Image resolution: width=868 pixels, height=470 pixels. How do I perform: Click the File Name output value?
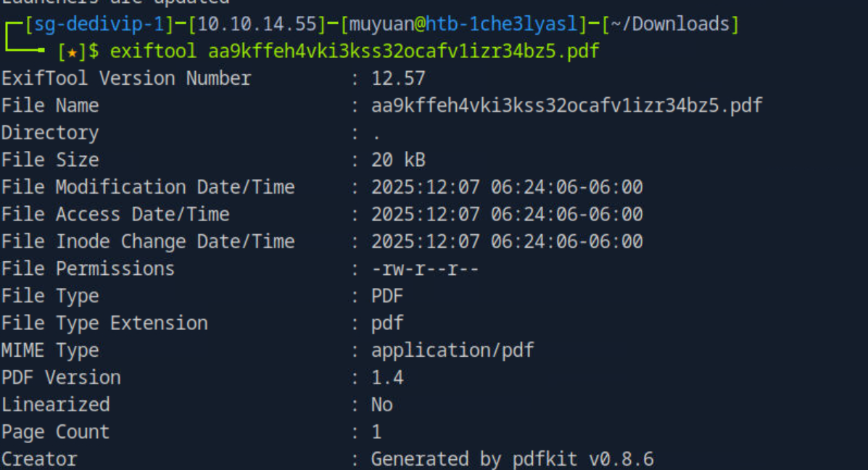pyautogui.click(x=566, y=106)
